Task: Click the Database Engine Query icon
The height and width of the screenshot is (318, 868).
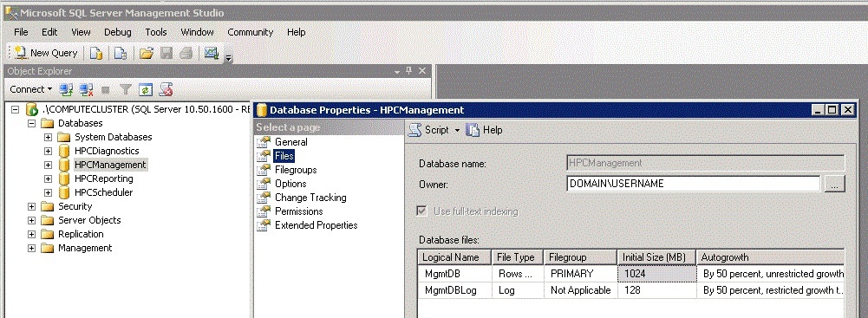Action: pyautogui.click(x=96, y=53)
